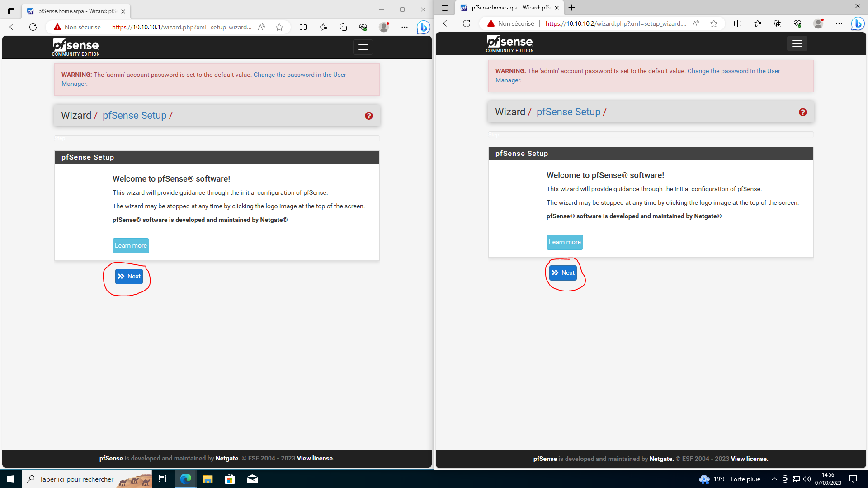Open Bing Copilot icon in left browser
Screen dimensions: 868x488
[423, 27]
